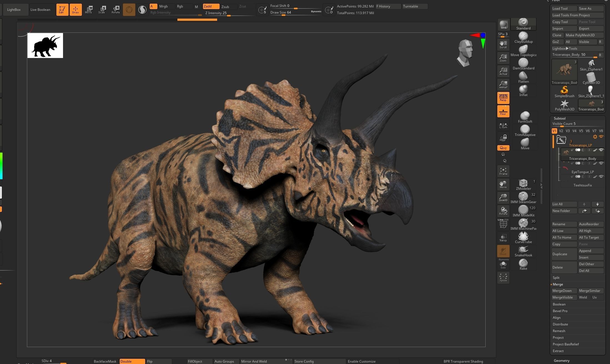
Task: Select the Rake brush
Action: click(523, 264)
